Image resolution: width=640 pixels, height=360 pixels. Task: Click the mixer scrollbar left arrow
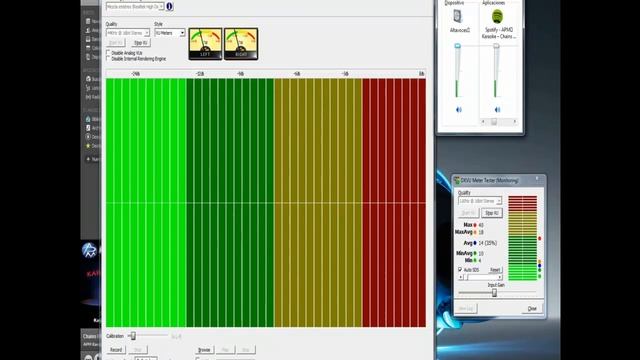(483, 122)
